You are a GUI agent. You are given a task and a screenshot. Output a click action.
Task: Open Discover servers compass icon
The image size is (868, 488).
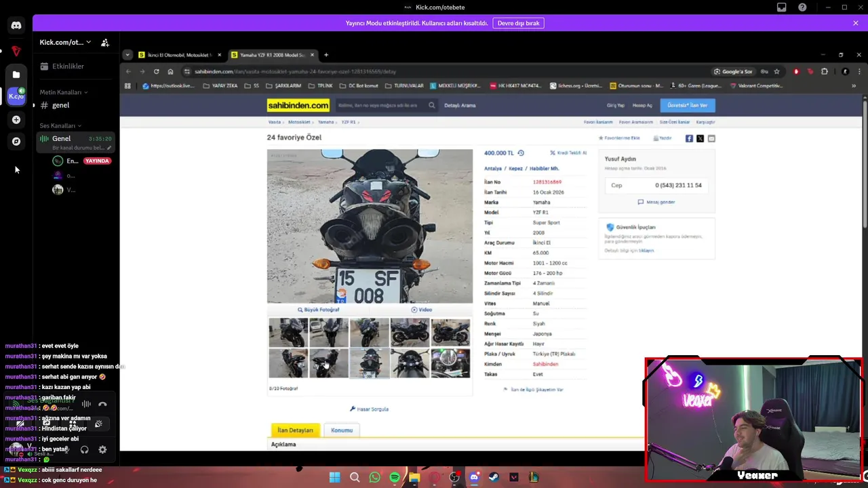(16, 142)
